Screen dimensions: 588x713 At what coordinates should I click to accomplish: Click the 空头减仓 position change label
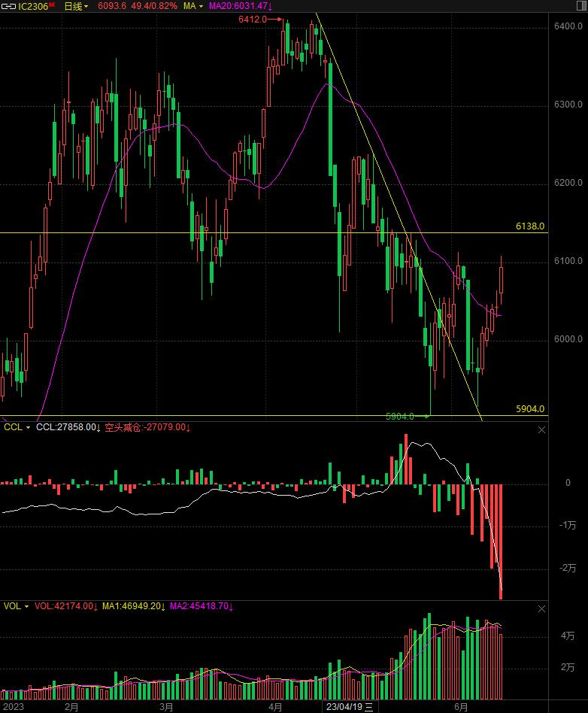coord(147,427)
